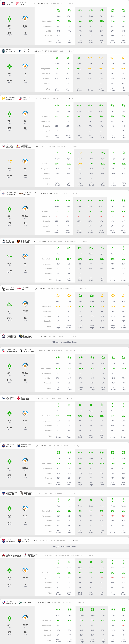Screen dimensions: 129x644
Task: Click the Pittsburgh Pirates P logo
Action: coord(3,99)
